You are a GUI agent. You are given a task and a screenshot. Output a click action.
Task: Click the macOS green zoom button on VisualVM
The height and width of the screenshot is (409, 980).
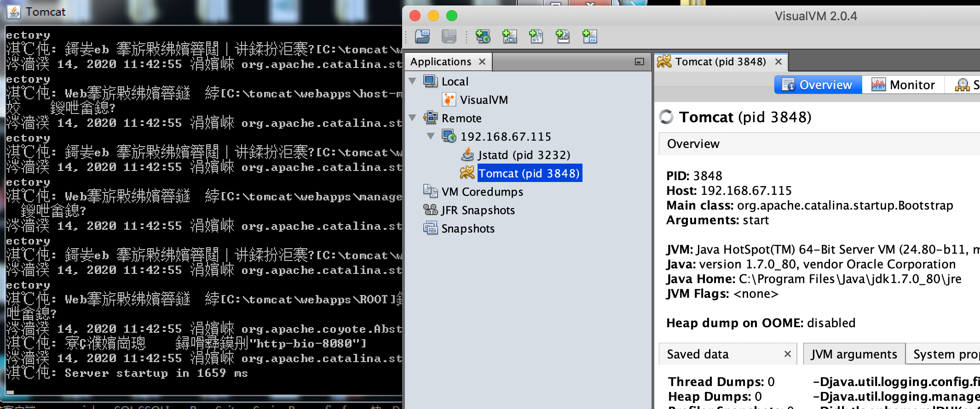coord(452,16)
